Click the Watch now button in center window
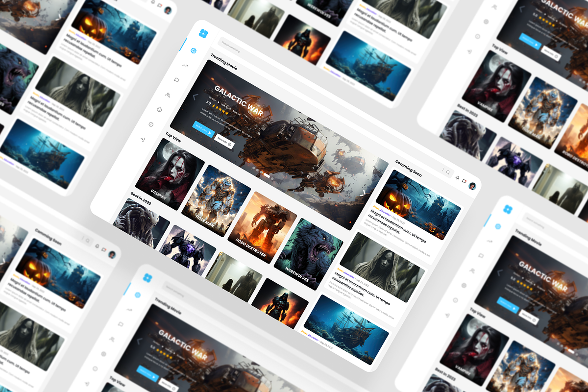 point(203,129)
